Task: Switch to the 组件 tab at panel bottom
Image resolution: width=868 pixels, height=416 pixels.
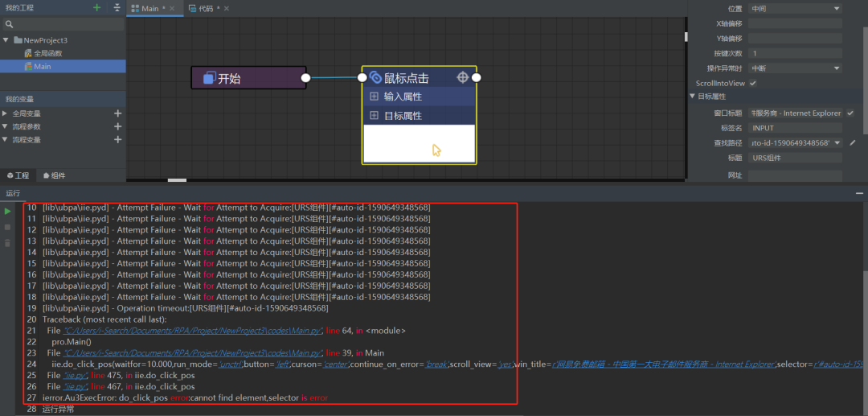Action: pyautogui.click(x=54, y=175)
